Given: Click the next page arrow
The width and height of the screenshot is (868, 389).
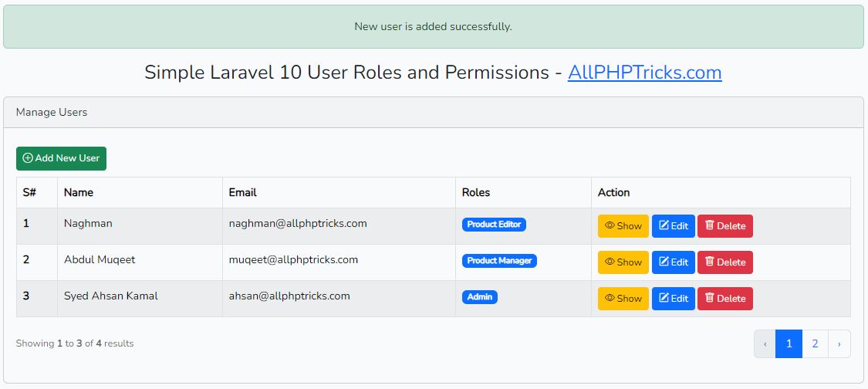Looking at the screenshot, I should (839, 344).
